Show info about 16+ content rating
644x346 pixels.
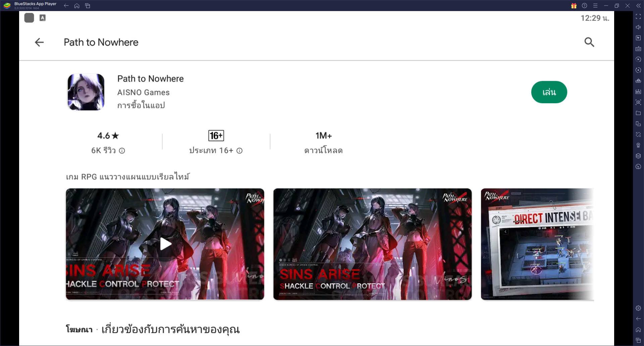pyautogui.click(x=239, y=151)
